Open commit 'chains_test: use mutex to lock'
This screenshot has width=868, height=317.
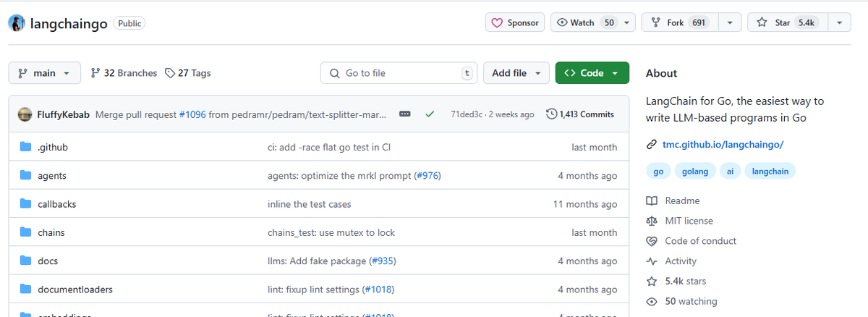click(x=331, y=232)
